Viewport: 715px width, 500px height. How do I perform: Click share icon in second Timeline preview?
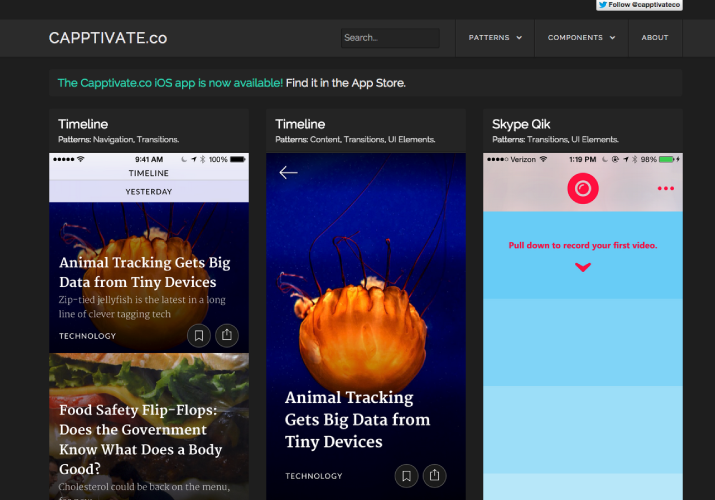pyautogui.click(x=435, y=476)
